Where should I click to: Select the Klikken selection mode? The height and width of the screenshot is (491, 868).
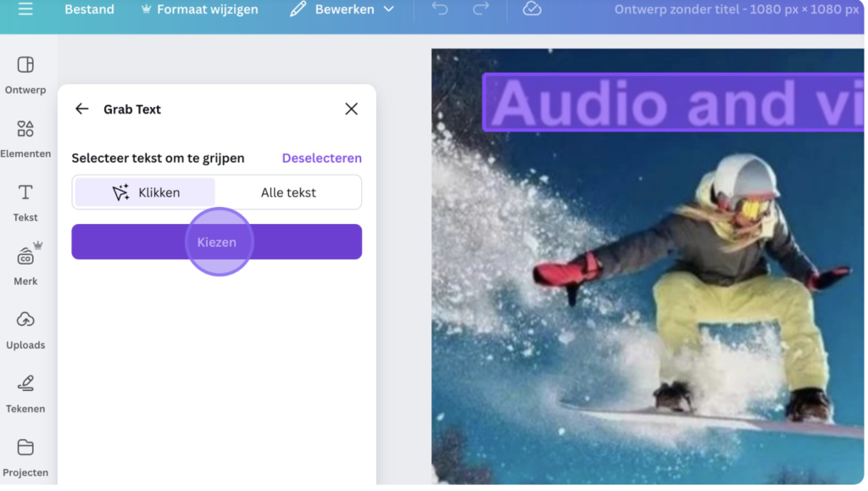[x=146, y=192]
